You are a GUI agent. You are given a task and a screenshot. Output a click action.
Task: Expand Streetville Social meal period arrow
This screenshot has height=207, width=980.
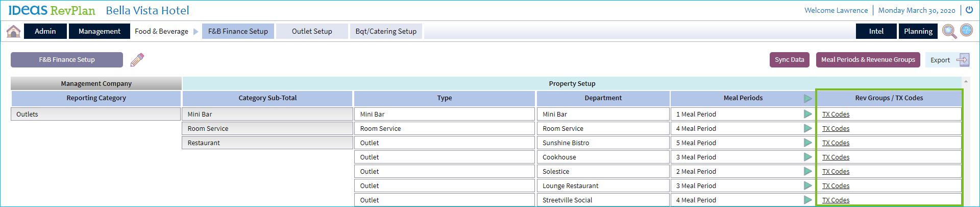(x=807, y=200)
